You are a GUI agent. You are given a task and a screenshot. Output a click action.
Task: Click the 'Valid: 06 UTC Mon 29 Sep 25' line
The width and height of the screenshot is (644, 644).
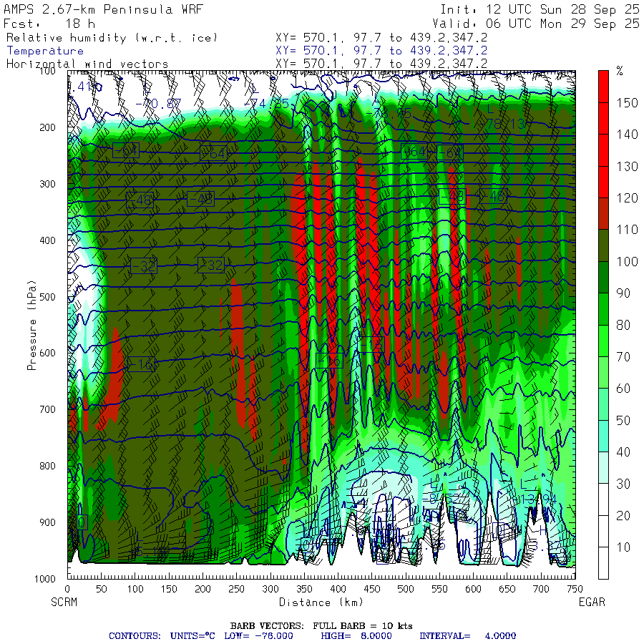pyautogui.click(x=535, y=24)
